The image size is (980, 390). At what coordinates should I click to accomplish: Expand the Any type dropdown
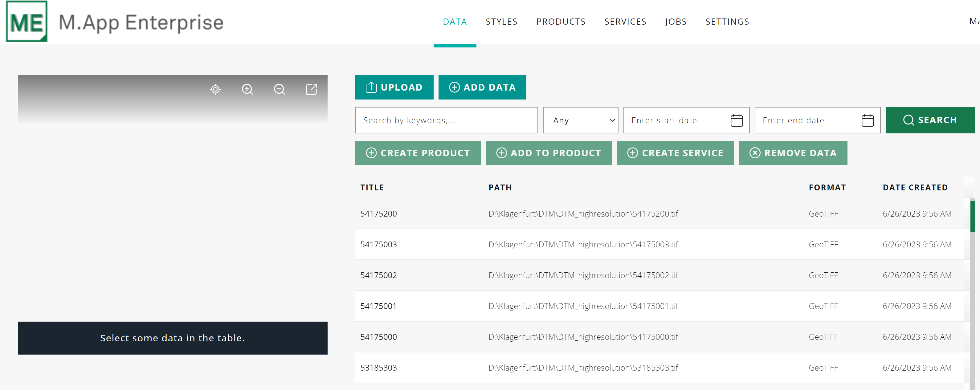click(580, 120)
